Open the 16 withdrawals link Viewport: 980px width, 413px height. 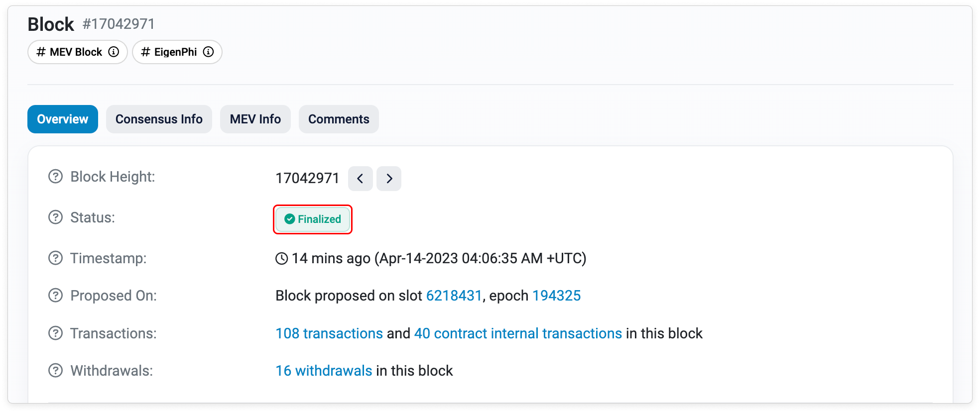[324, 371]
